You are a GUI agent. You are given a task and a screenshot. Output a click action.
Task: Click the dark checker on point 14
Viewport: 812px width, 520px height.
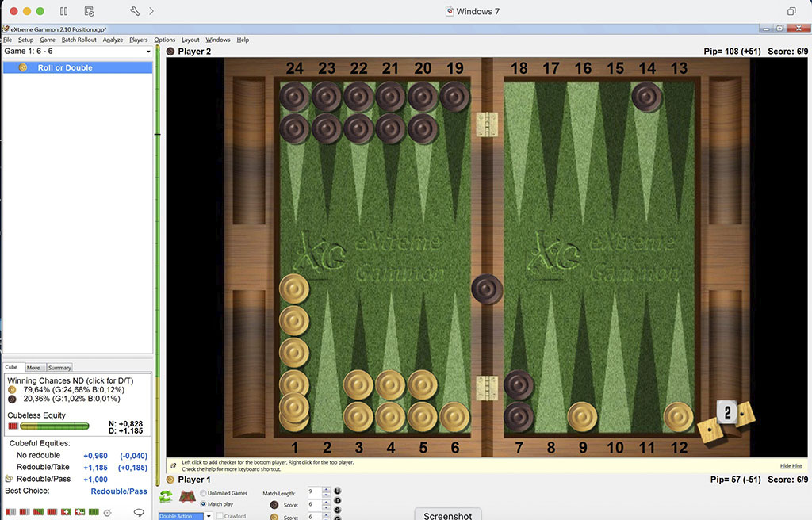click(x=646, y=97)
